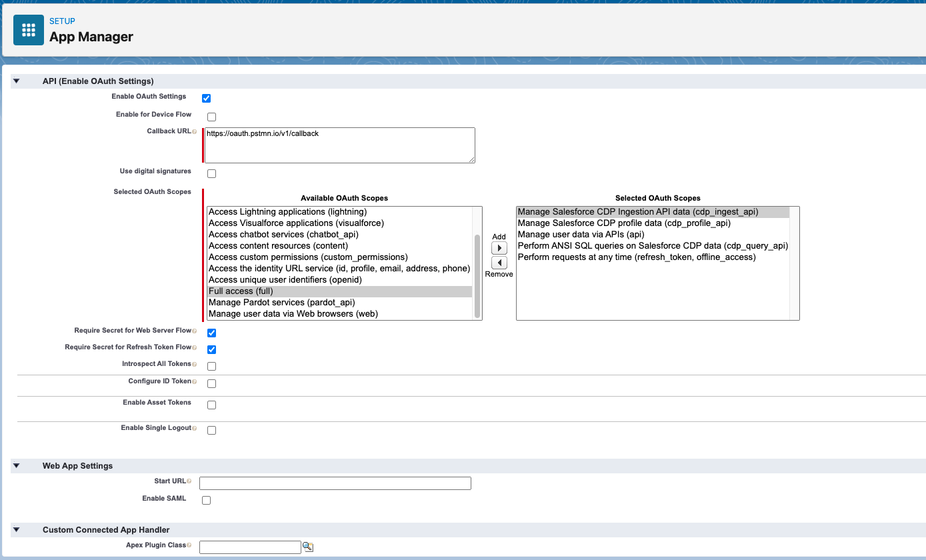
Task: Click the SETUP breadcrumb link
Action: 62,21
